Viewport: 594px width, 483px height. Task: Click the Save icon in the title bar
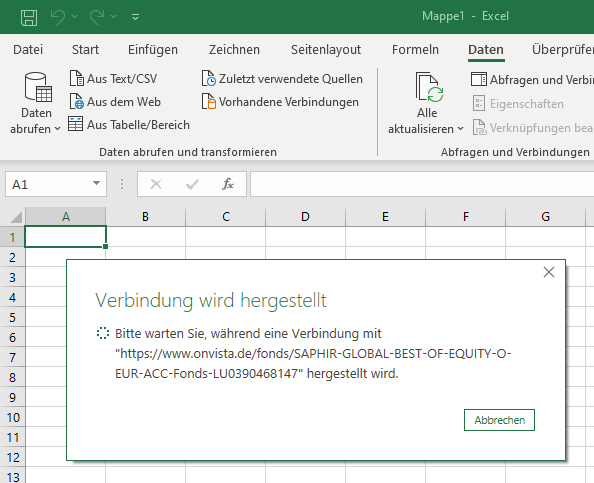click(29, 17)
